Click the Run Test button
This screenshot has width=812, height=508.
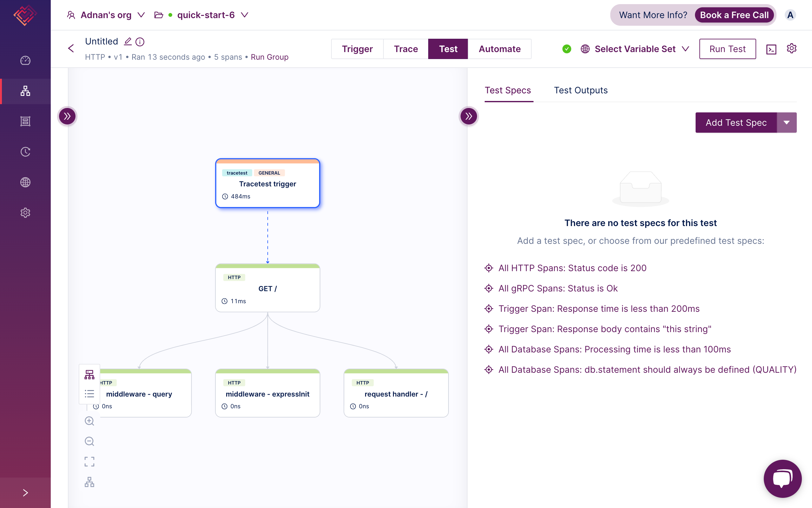coord(727,49)
